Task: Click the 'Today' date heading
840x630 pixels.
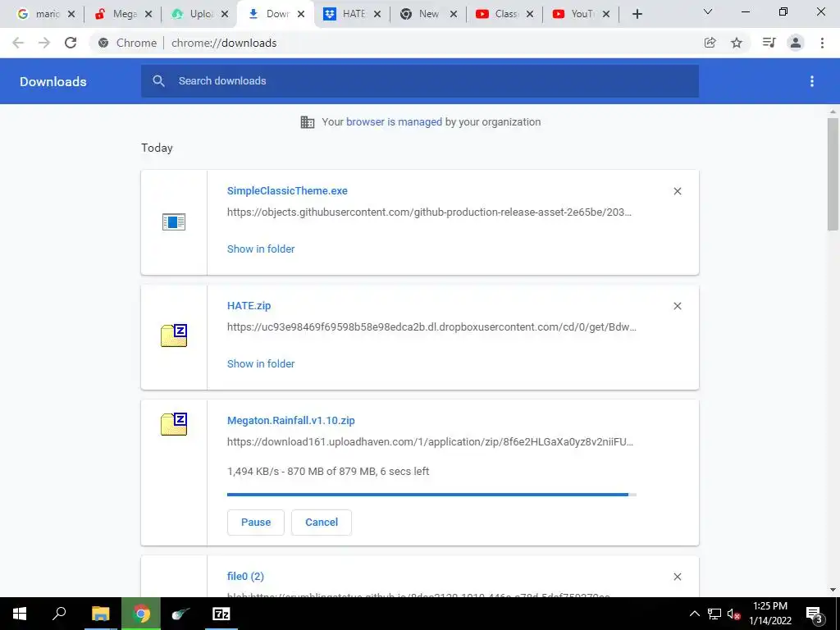Action: pyautogui.click(x=157, y=148)
